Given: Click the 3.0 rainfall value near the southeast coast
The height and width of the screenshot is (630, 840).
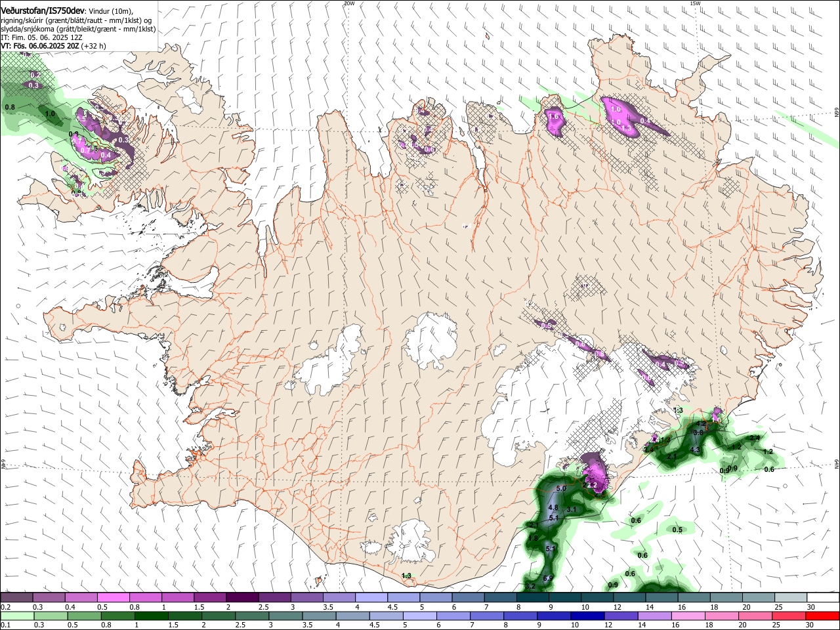Looking at the screenshot, I should tap(699, 433).
